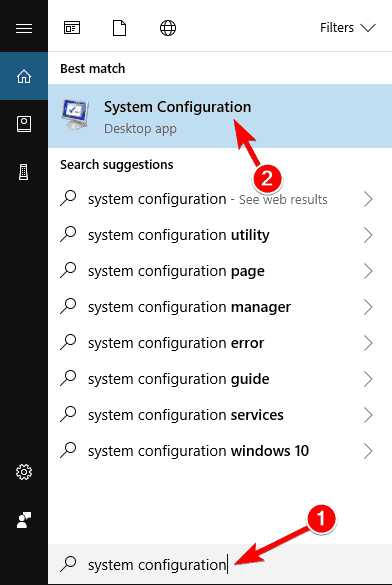Click the magnifier icon beside 'system configuration windows 10'
This screenshot has width=392, height=585.
(x=68, y=450)
